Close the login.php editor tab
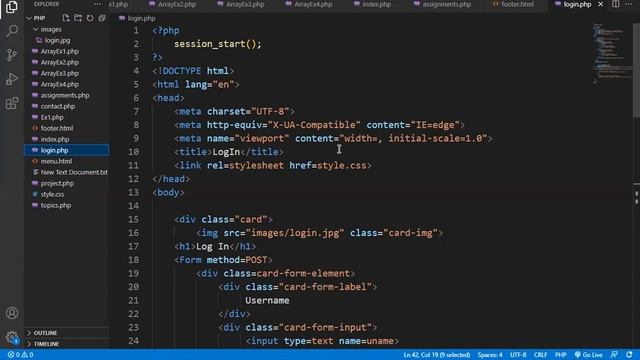The width and height of the screenshot is (640, 360). point(600,4)
